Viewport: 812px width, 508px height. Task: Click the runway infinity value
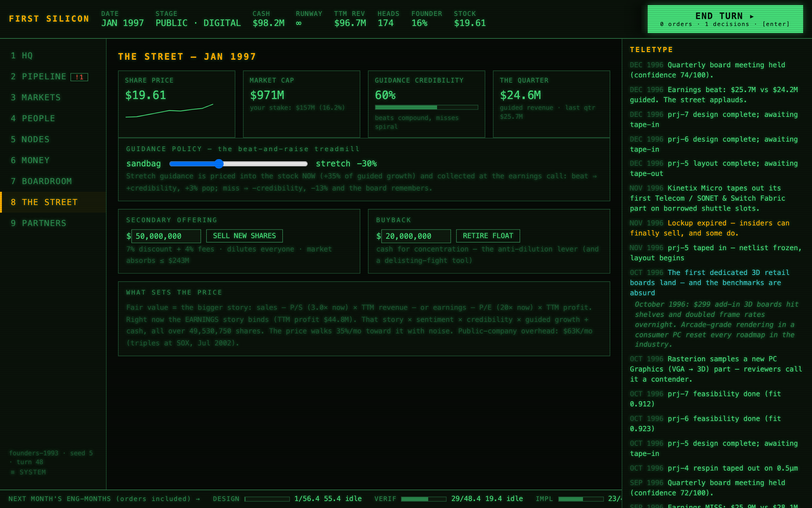coord(298,23)
